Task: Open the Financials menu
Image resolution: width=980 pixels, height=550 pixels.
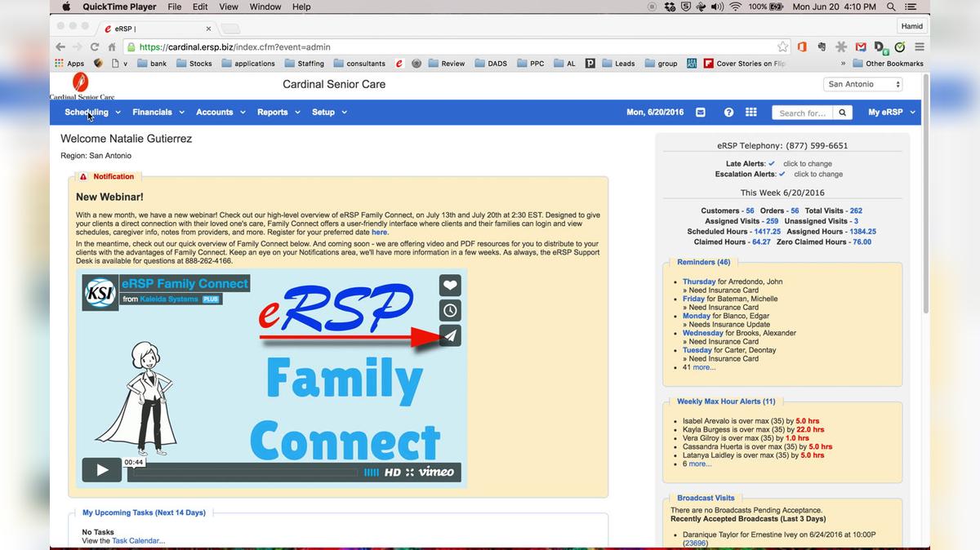Action: 158,113
